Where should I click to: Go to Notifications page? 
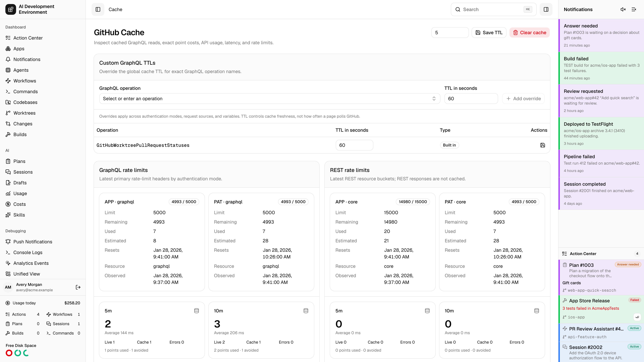click(x=43, y=59)
